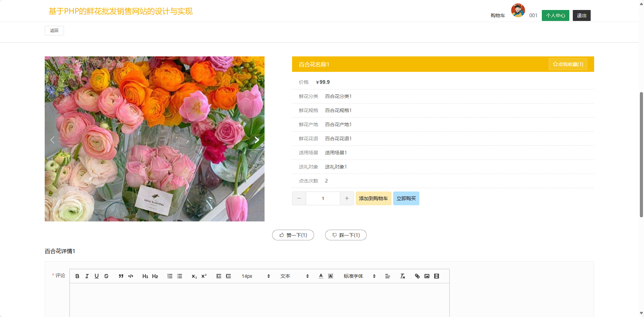Click the page vertical scrollbar
The height and width of the screenshot is (317, 644).
coord(641,155)
